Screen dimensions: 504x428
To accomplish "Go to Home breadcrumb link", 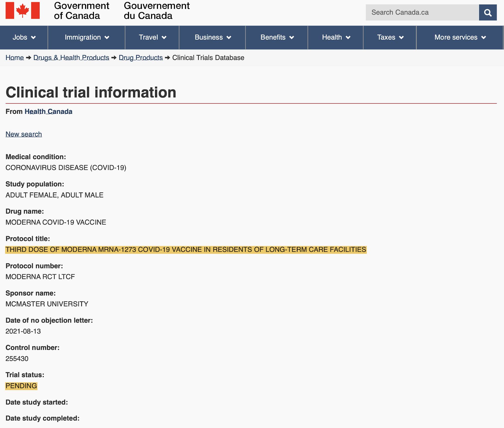I will 15,58.
